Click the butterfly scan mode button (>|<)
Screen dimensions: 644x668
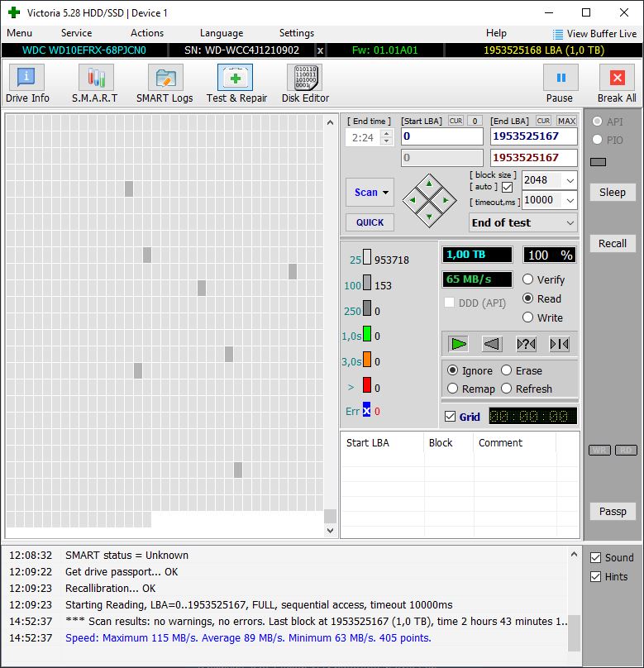[559, 344]
